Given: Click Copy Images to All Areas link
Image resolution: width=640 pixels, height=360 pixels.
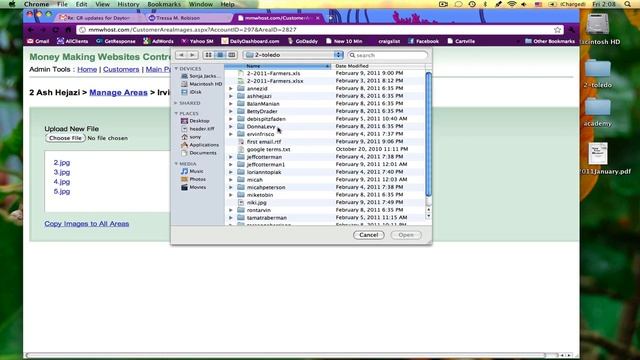Looking at the screenshot, I should point(87,224).
